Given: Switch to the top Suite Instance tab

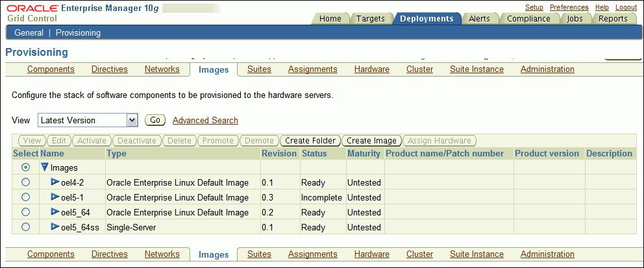Looking at the screenshot, I should (x=477, y=69).
